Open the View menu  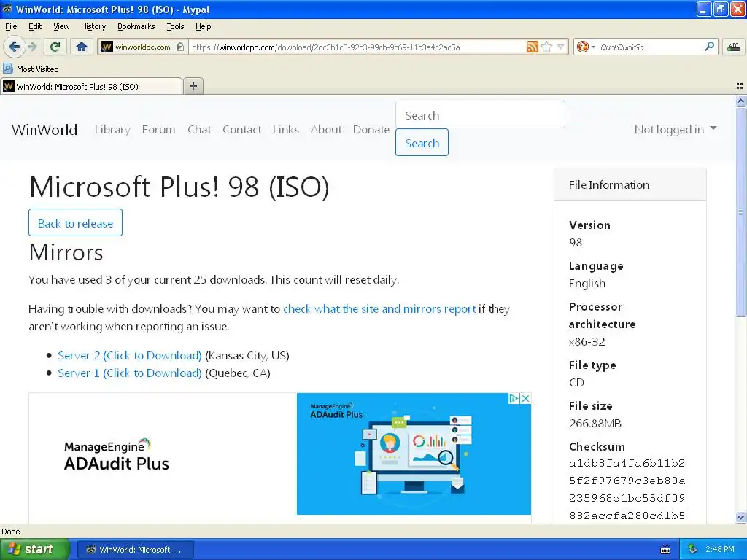61,26
